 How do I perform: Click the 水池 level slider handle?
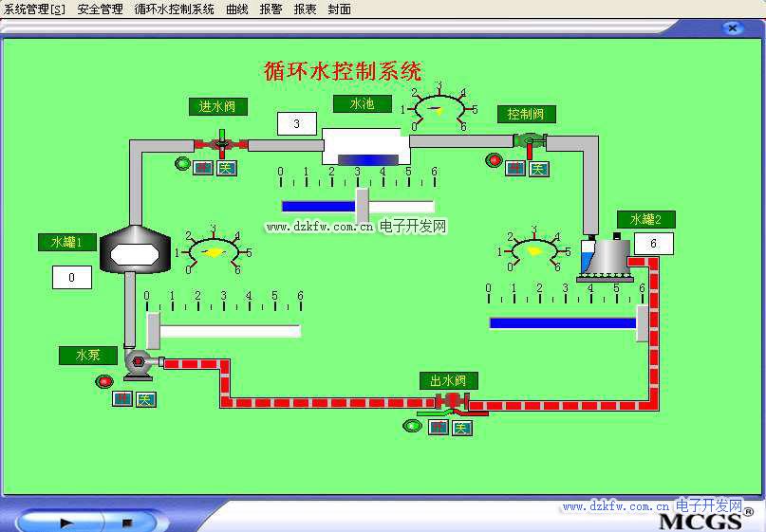pyautogui.click(x=362, y=206)
